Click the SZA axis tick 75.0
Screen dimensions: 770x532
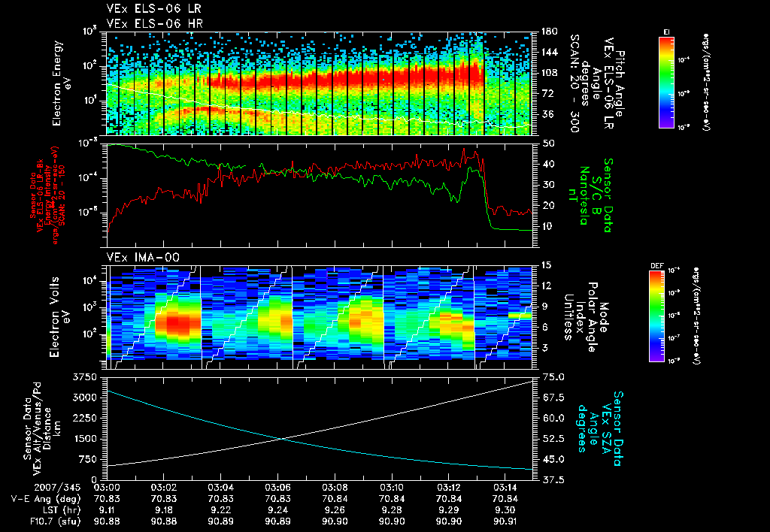(x=553, y=377)
